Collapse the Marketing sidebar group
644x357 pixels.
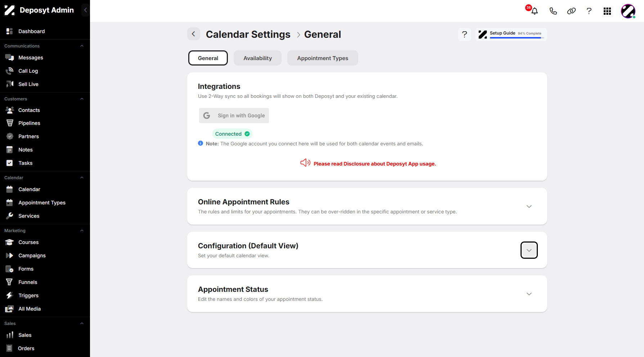click(x=82, y=231)
